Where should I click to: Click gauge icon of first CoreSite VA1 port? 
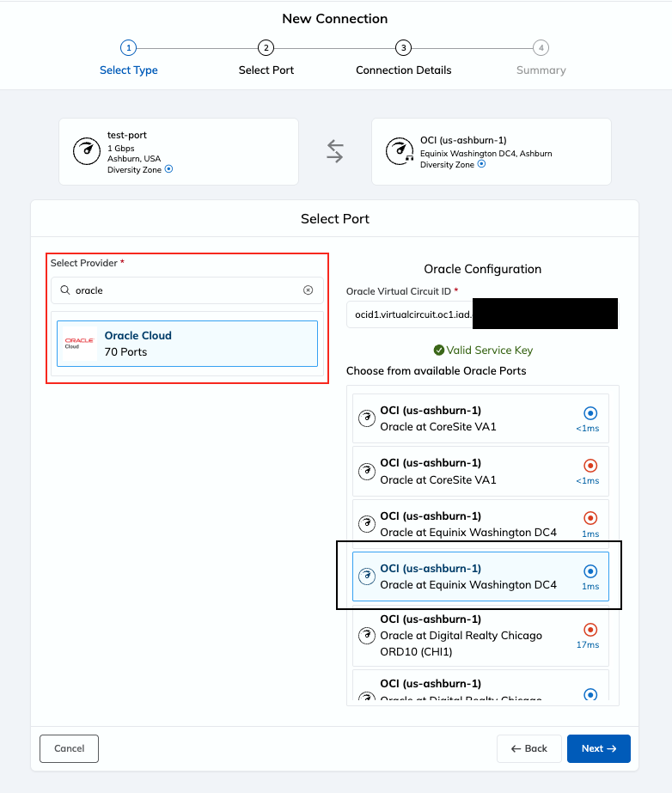367,418
